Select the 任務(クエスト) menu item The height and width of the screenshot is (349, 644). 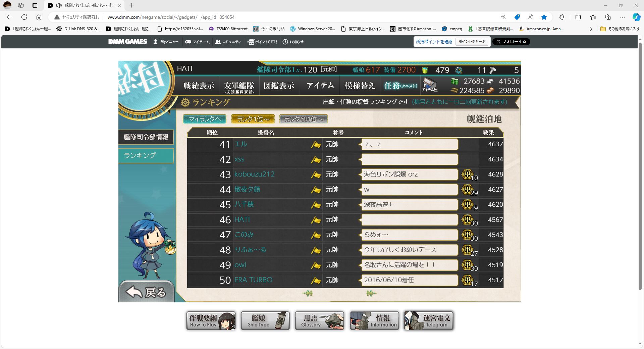pyautogui.click(x=400, y=86)
